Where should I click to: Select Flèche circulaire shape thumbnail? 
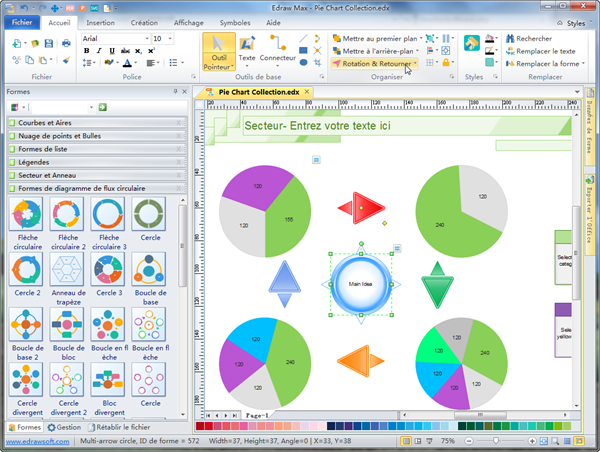pos(27,214)
